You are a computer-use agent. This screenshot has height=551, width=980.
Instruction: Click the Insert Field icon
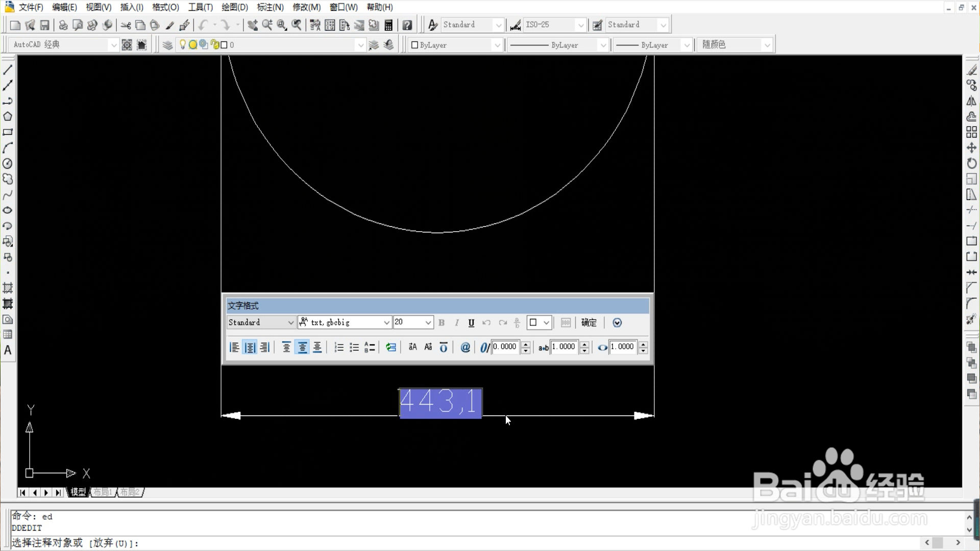pos(391,347)
